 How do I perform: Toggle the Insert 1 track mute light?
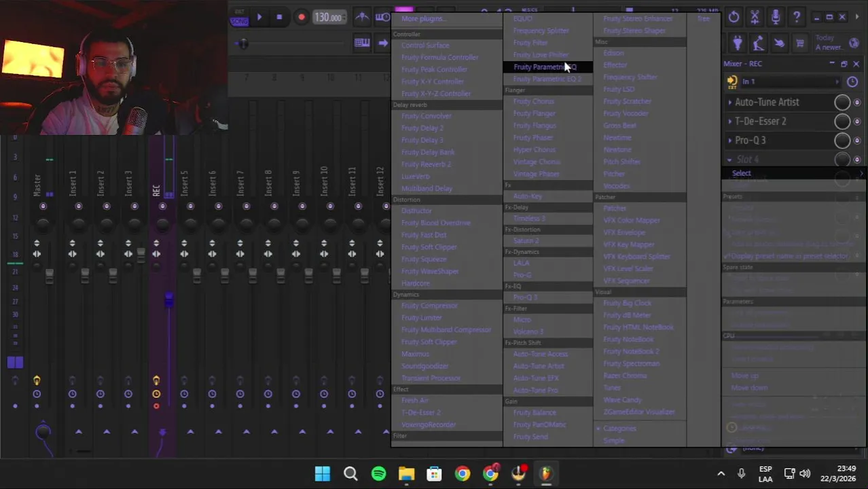click(x=78, y=206)
